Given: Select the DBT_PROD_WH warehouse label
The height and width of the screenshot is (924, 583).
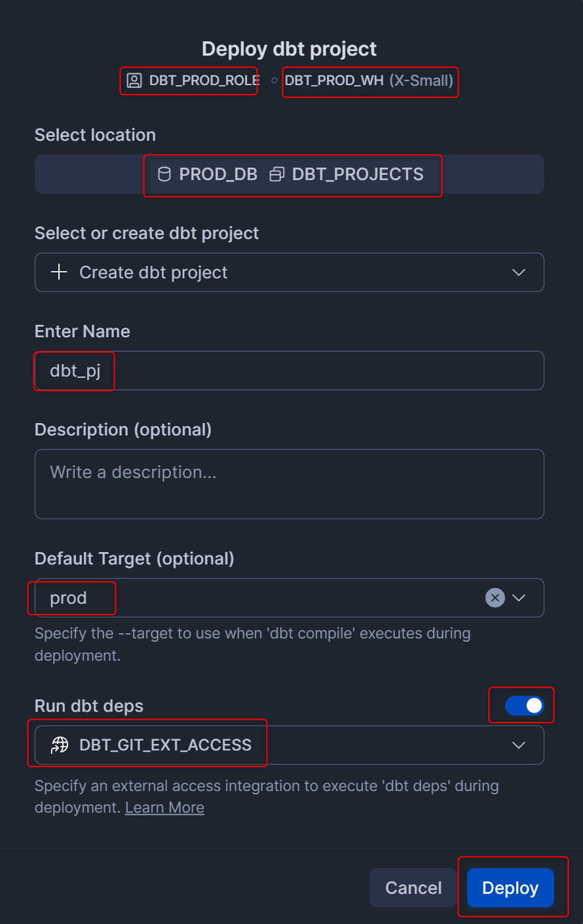Looking at the screenshot, I should pos(334,81).
